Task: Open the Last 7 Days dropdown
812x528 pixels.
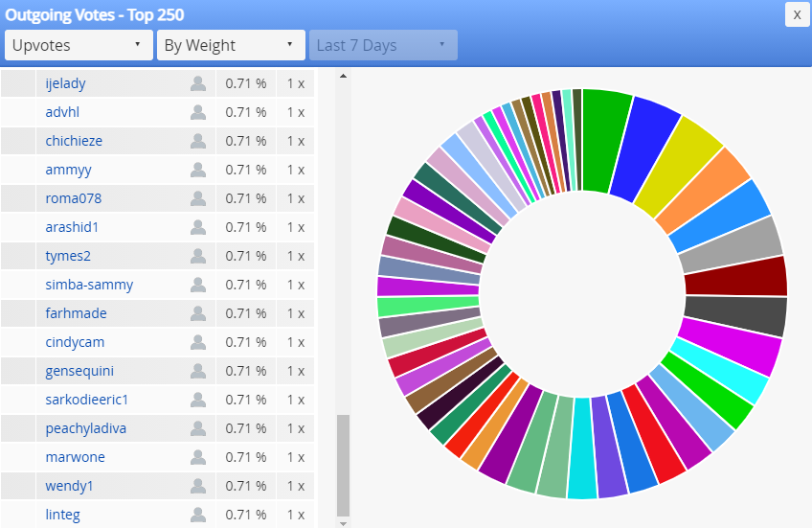Action: pyautogui.click(x=383, y=45)
